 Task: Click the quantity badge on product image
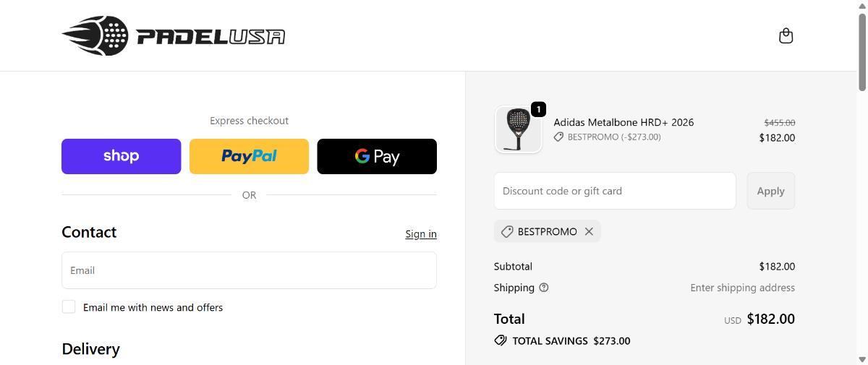(538, 109)
